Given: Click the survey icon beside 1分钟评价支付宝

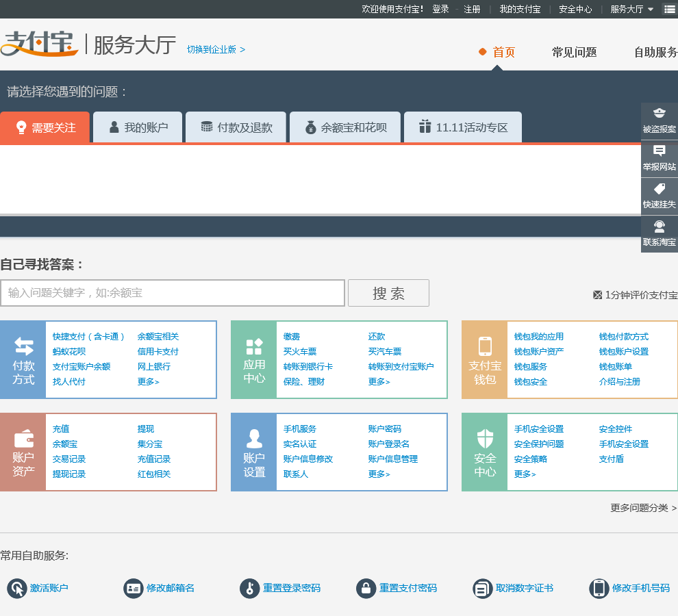Looking at the screenshot, I should click(x=598, y=295).
